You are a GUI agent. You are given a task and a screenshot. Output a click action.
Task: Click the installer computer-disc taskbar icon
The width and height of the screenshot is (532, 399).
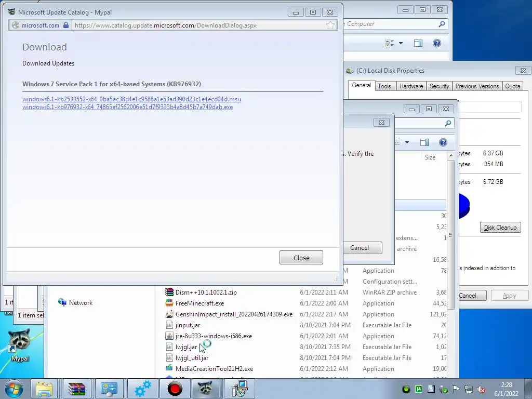[x=240, y=389]
